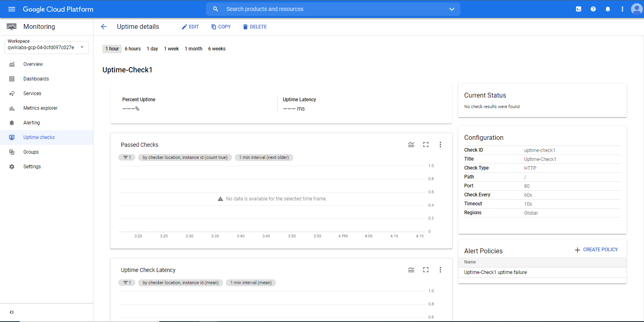Image resolution: width=644 pixels, height=322 pixels.
Task: Open the help question mark icon
Action: tap(593, 9)
